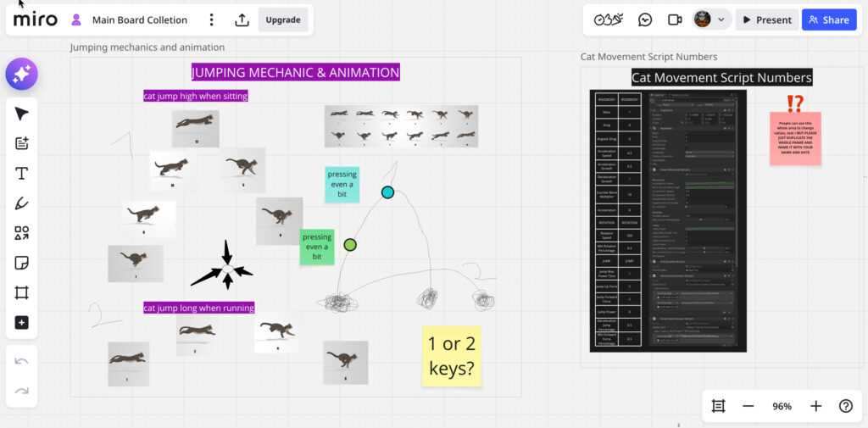Select the Frame tool
The width and height of the screenshot is (868, 428).
click(x=22, y=292)
